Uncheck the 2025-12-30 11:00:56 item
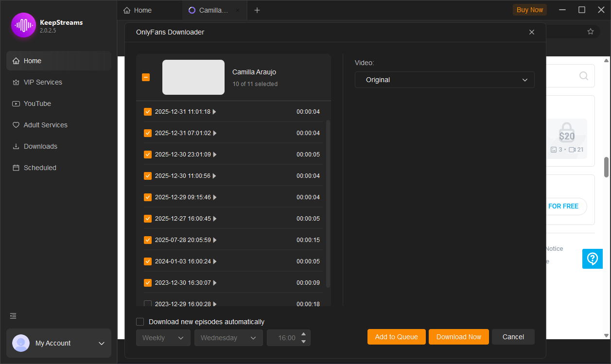The width and height of the screenshot is (611, 364). (x=148, y=176)
